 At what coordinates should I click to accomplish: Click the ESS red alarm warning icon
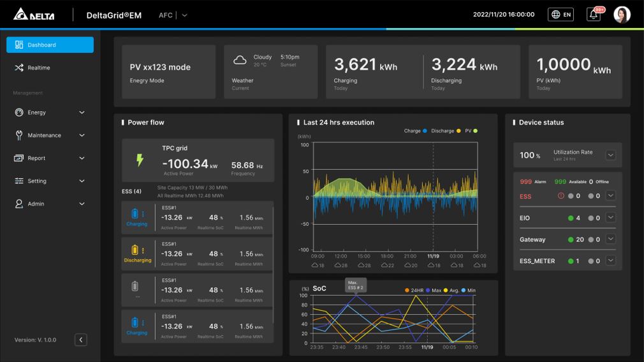click(x=561, y=196)
